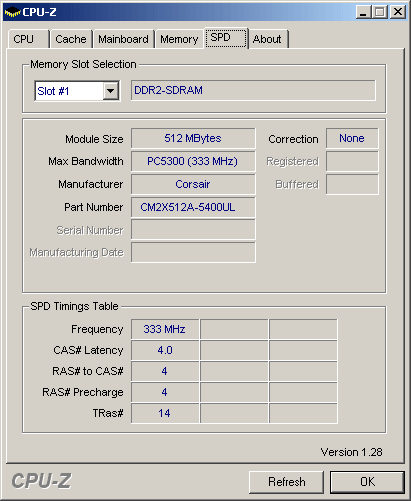Click the empty Serial Number field

coord(193,230)
